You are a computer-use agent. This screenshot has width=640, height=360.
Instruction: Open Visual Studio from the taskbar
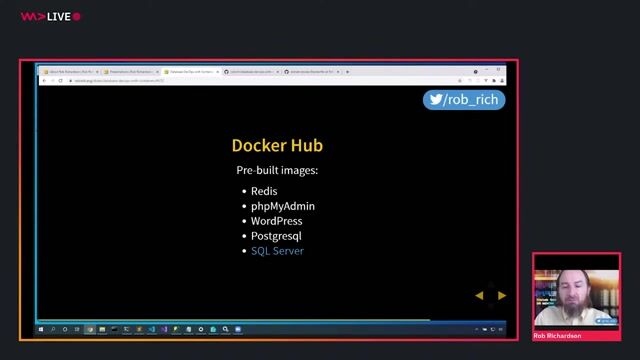point(164,329)
